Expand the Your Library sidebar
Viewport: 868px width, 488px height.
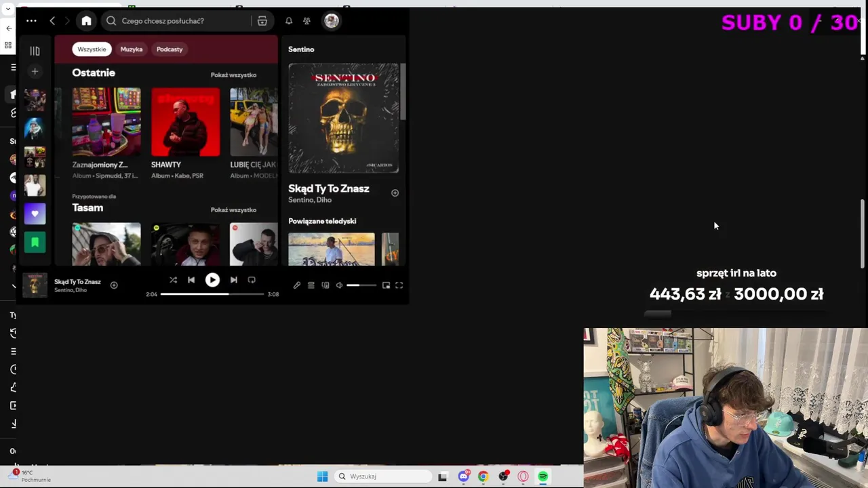tap(35, 51)
